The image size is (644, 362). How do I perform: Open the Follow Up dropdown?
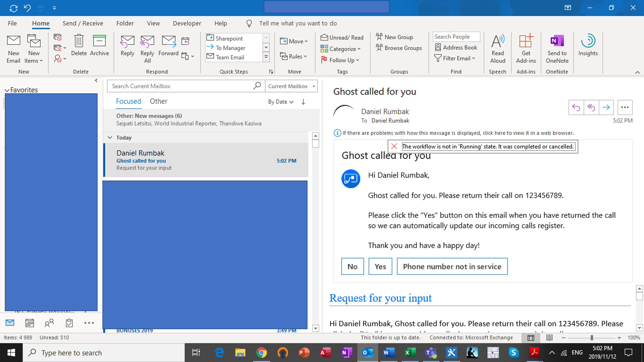coord(340,60)
